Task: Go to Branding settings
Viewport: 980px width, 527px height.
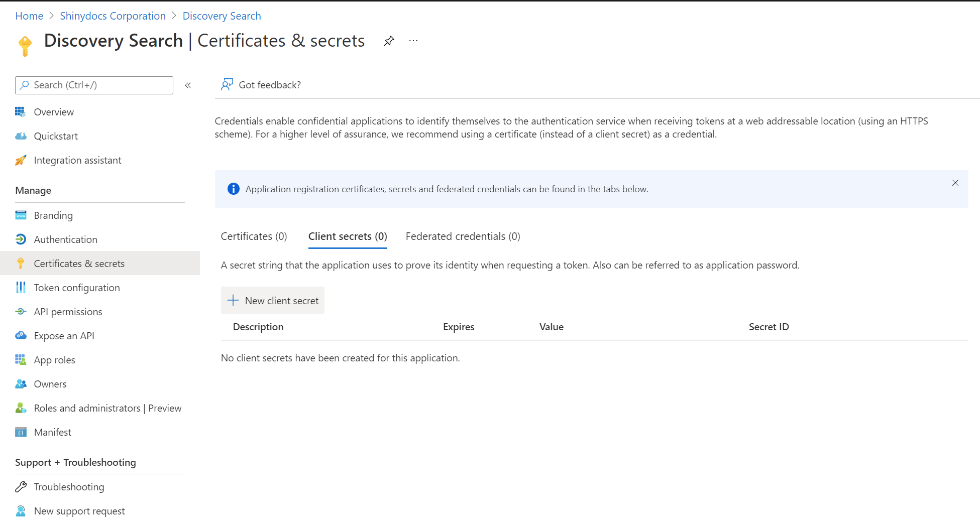Action: coord(53,215)
